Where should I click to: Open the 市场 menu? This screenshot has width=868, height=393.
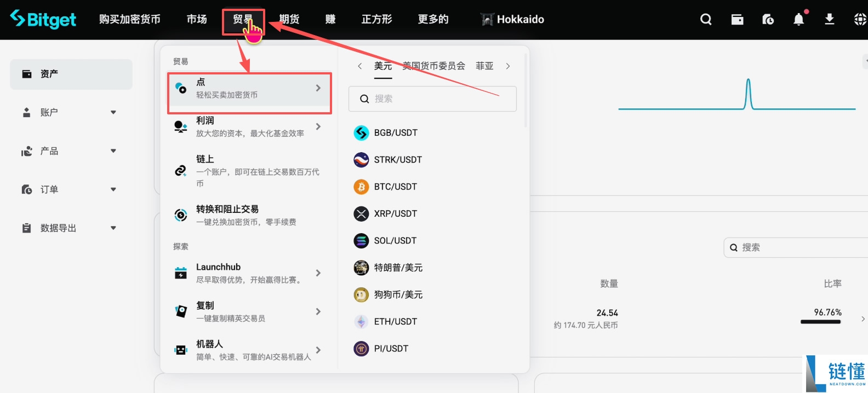[197, 19]
